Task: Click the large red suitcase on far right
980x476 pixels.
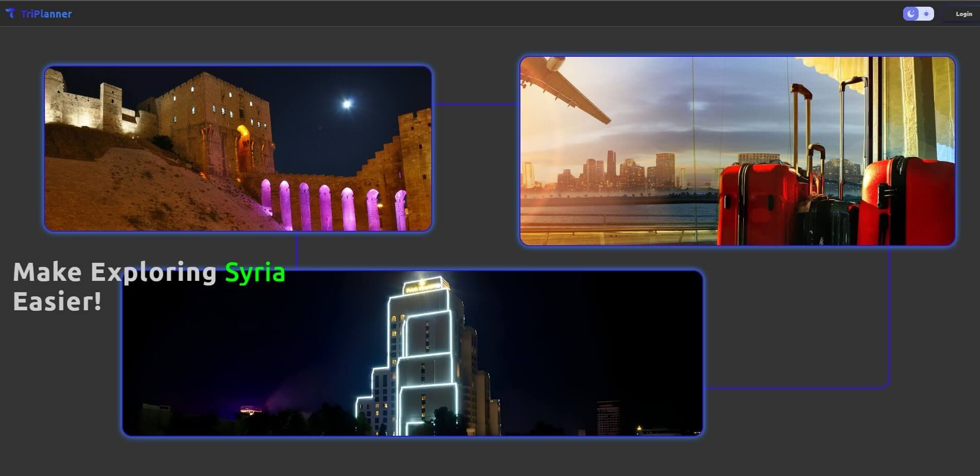Action: click(x=908, y=201)
